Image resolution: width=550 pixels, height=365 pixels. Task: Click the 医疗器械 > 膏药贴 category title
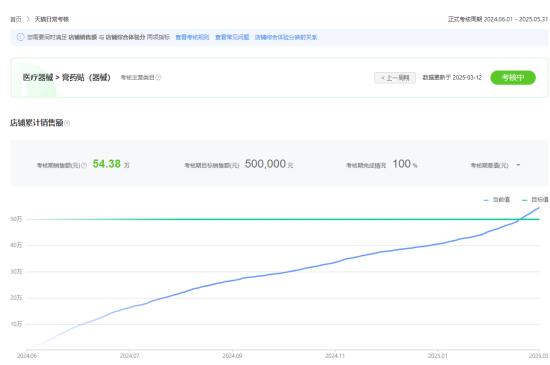coord(67,77)
